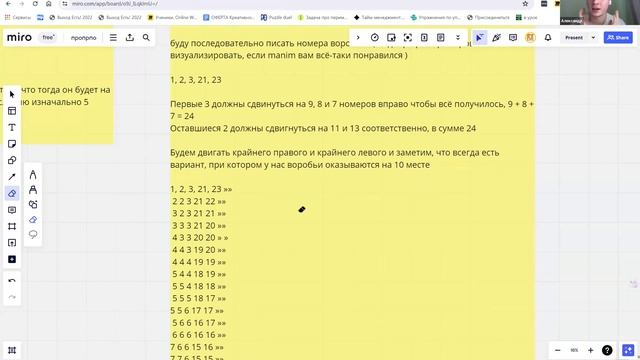640x360 pixels.
Task: Click the Share button
Action: 618,38
